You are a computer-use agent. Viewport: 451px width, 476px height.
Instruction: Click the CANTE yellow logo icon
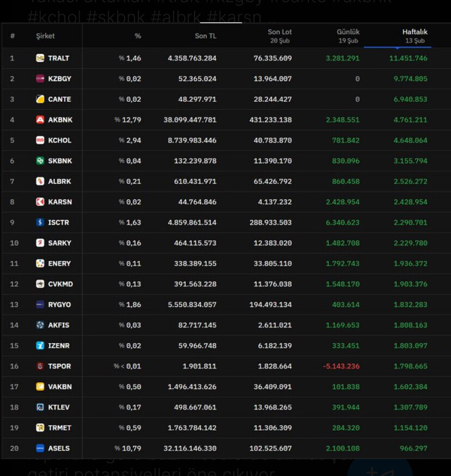40,99
